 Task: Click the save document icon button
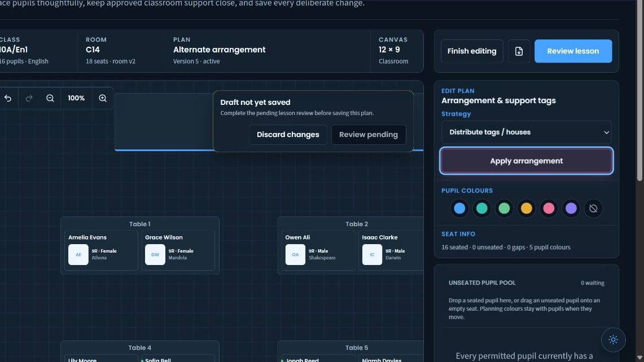519,51
